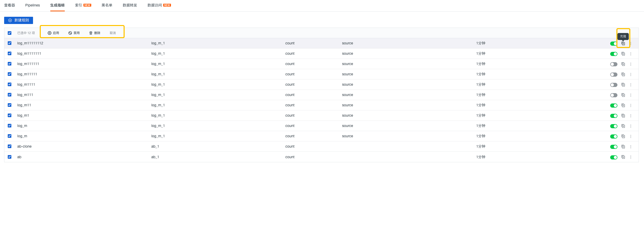Select the 生成指标 tab
644x225 pixels.
[x=58, y=5]
